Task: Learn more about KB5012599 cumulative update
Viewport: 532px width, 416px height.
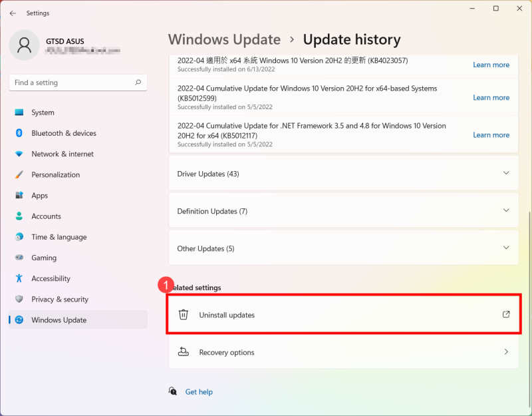Action: click(491, 97)
